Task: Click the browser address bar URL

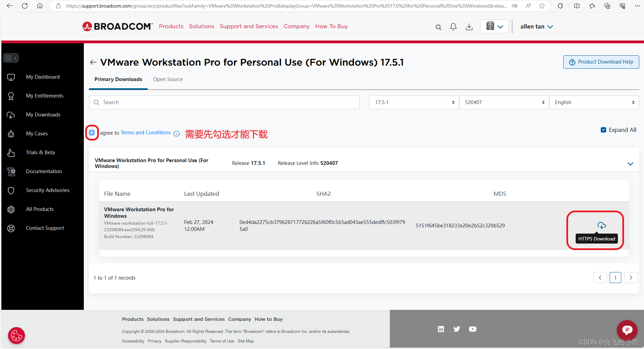Action: (x=286, y=6)
